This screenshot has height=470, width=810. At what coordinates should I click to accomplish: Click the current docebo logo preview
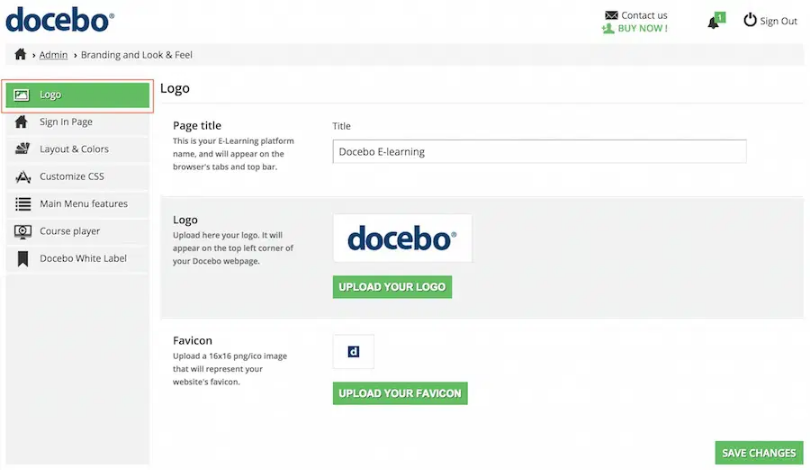(402, 238)
